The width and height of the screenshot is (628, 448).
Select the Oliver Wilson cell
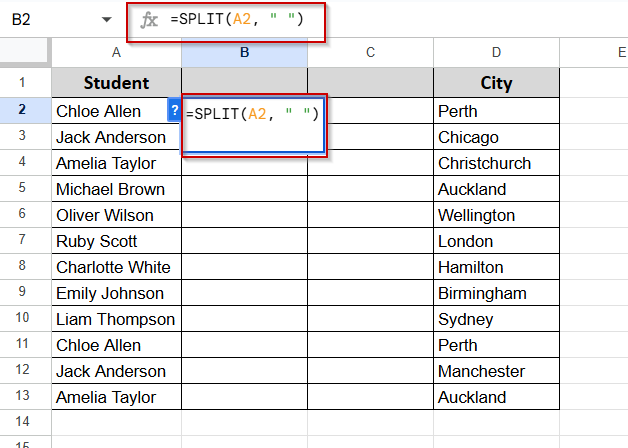pos(117,215)
